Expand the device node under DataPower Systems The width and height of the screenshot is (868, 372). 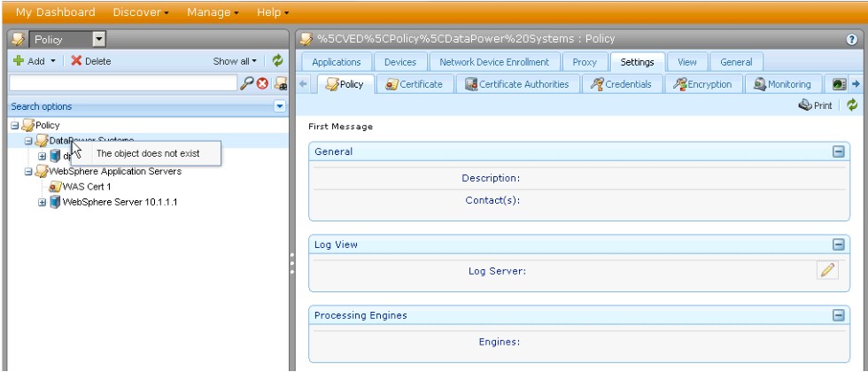coord(43,156)
